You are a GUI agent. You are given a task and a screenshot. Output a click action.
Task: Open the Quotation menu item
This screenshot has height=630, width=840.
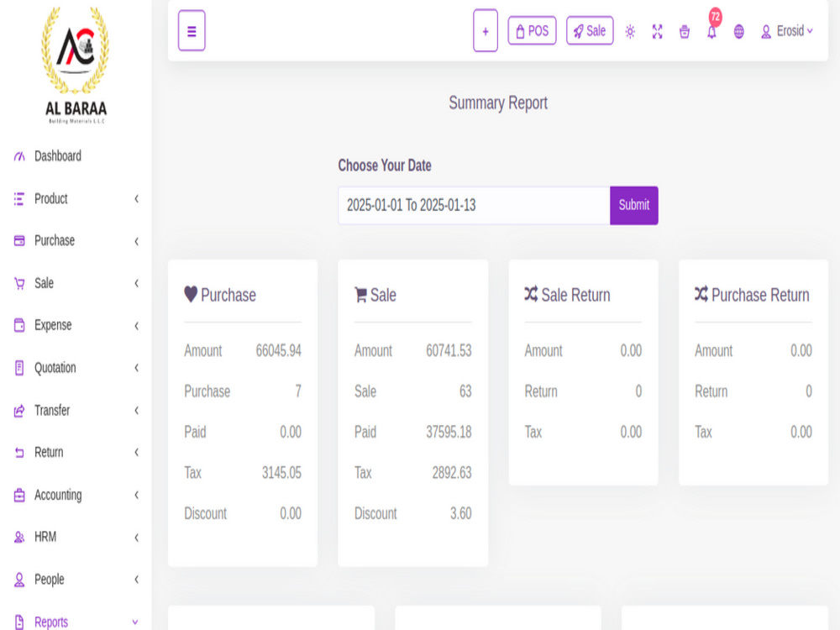point(55,368)
